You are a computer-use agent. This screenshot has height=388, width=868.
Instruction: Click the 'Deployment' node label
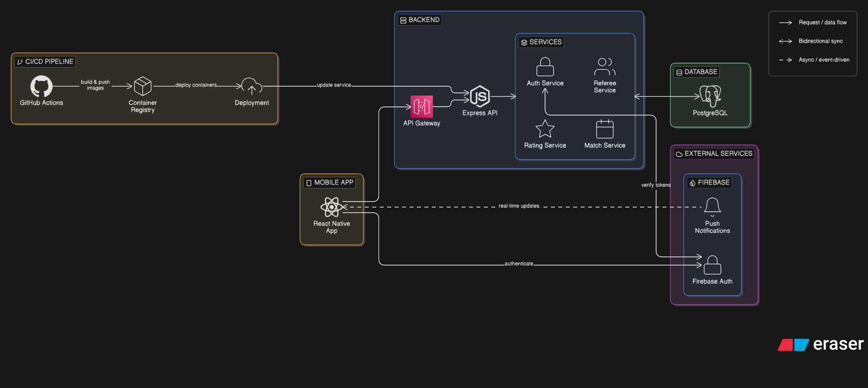252,103
